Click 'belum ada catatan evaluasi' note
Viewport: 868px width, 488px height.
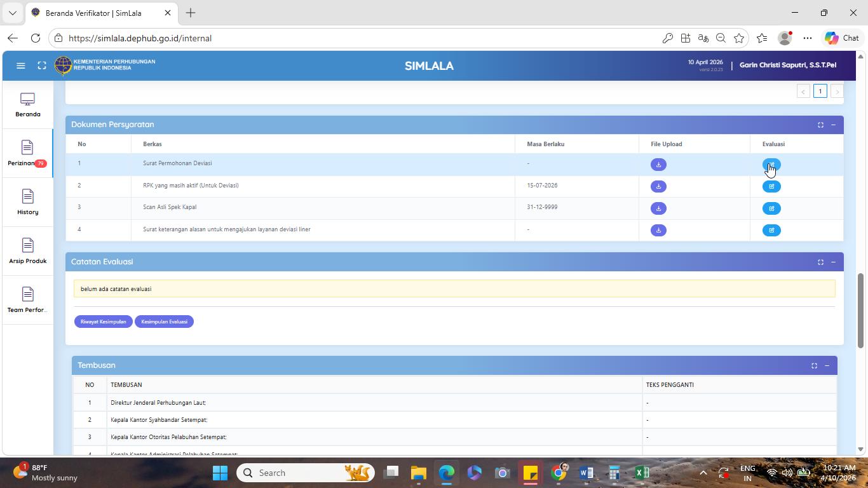point(454,288)
